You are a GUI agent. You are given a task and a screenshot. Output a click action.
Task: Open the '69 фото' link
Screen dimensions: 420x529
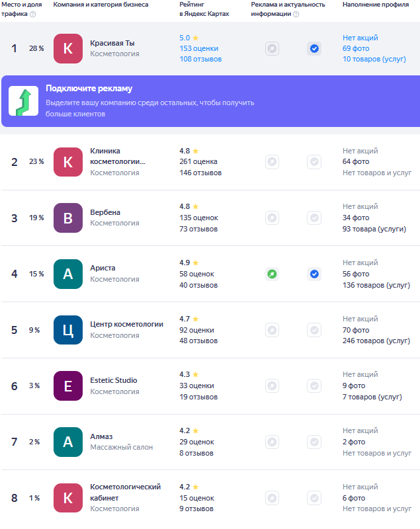356,48
